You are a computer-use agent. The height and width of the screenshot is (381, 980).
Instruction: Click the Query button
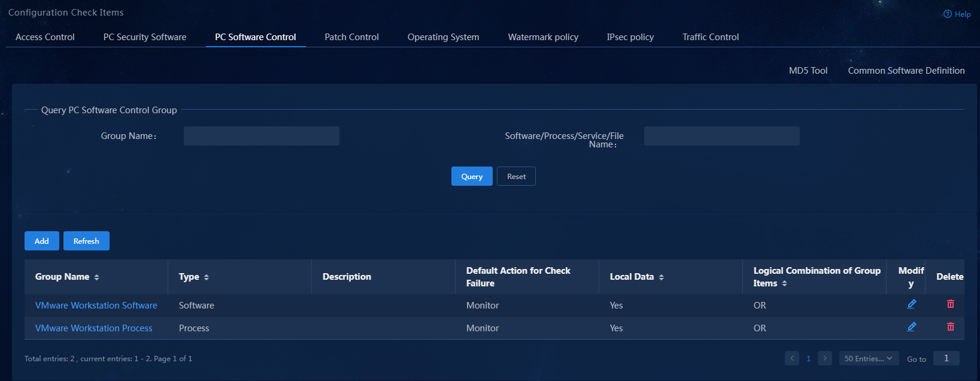[x=472, y=176]
